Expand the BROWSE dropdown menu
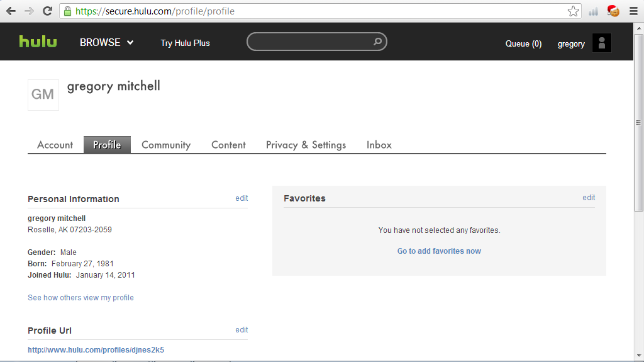The height and width of the screenshot is (362, 644). pyautogui.click(x=106, y=42)
